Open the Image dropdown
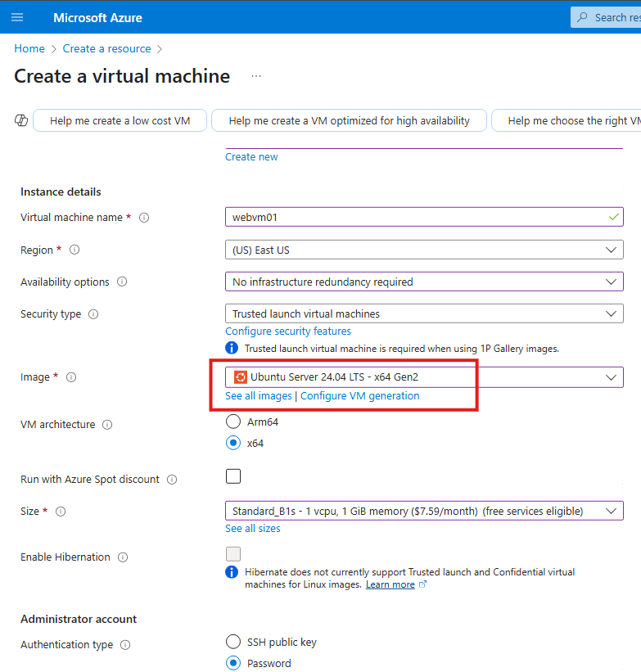 click(x=424, y=377)
